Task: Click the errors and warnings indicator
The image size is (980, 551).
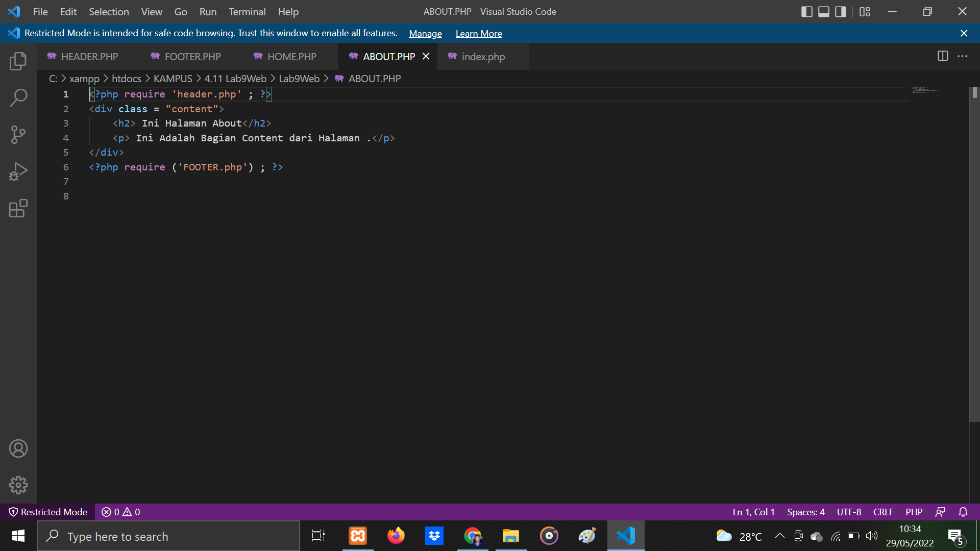Action: coord(120,512)
